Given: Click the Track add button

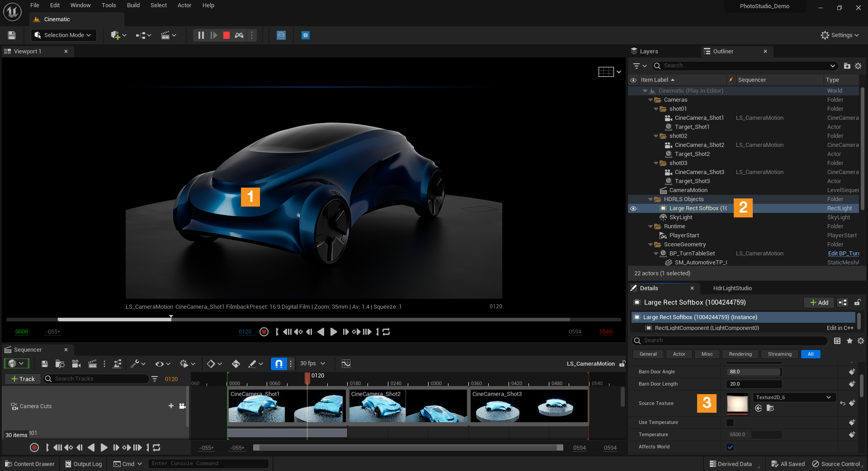Looking at the screenshot, I should [x=23, y=379].
